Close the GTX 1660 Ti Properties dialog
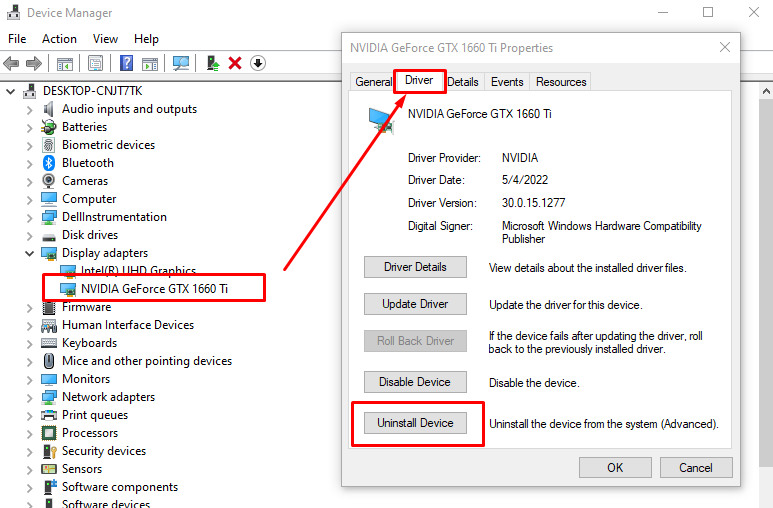This screenshot has width=773, height=508. tap(725, 47)
